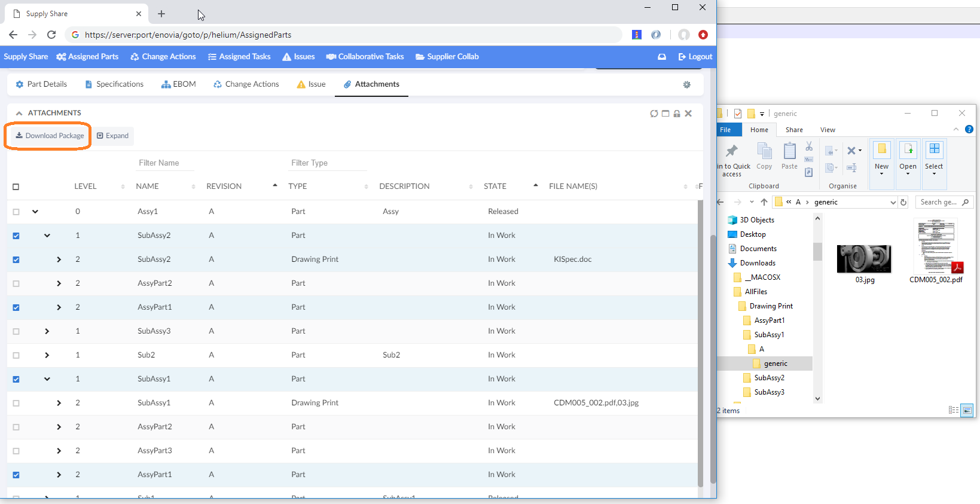Click the inbox tray icon near Logout

[x=662, y=57]
